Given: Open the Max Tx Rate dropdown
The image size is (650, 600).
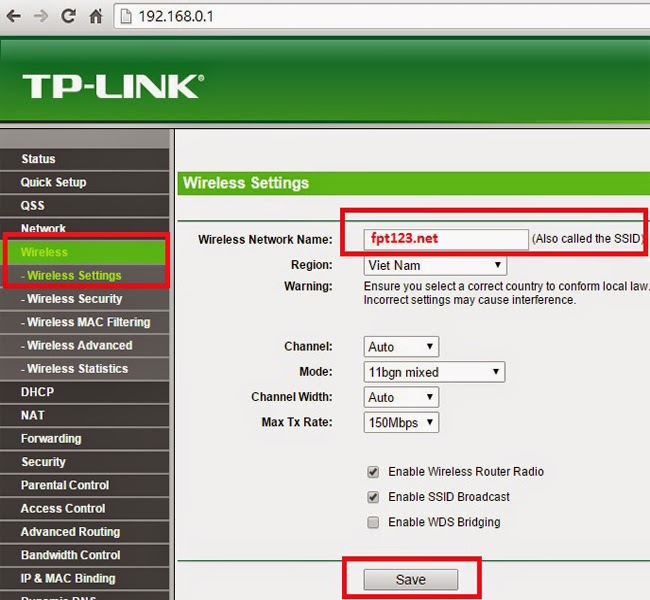Looking at the screenshot, I should (401, 423).
